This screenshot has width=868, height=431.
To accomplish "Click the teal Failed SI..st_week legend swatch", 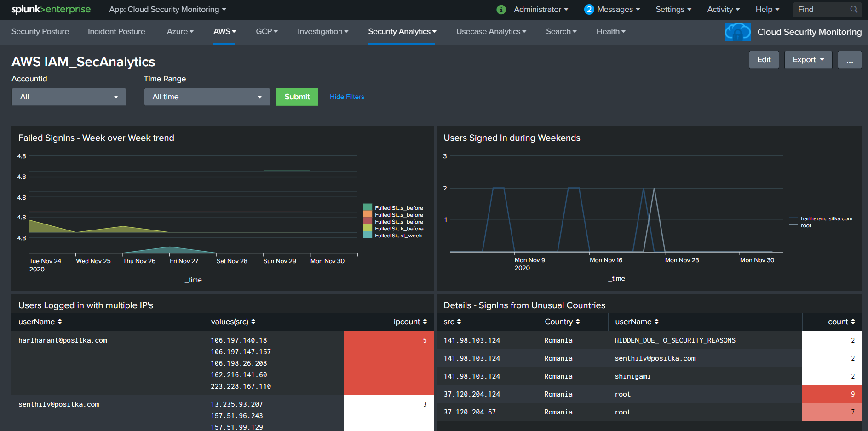I will coord(367,235).
